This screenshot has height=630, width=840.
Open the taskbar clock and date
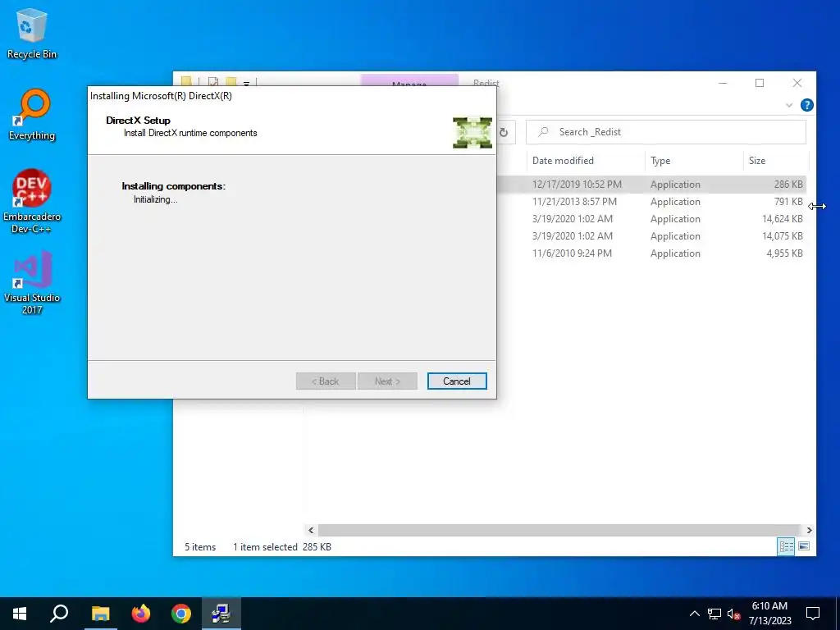[x=769, y=614]
